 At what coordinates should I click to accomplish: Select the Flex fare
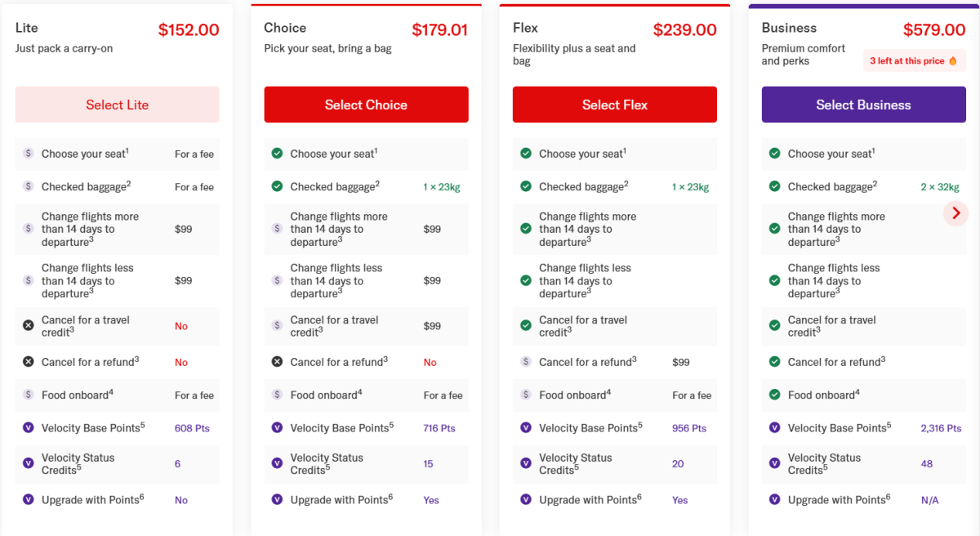pos(614,105)
